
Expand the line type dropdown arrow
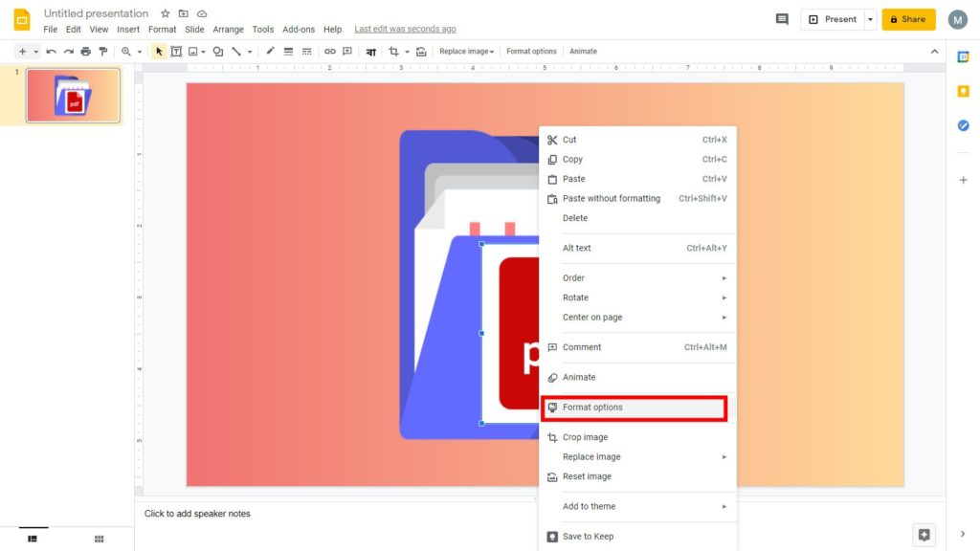(250, 52)
